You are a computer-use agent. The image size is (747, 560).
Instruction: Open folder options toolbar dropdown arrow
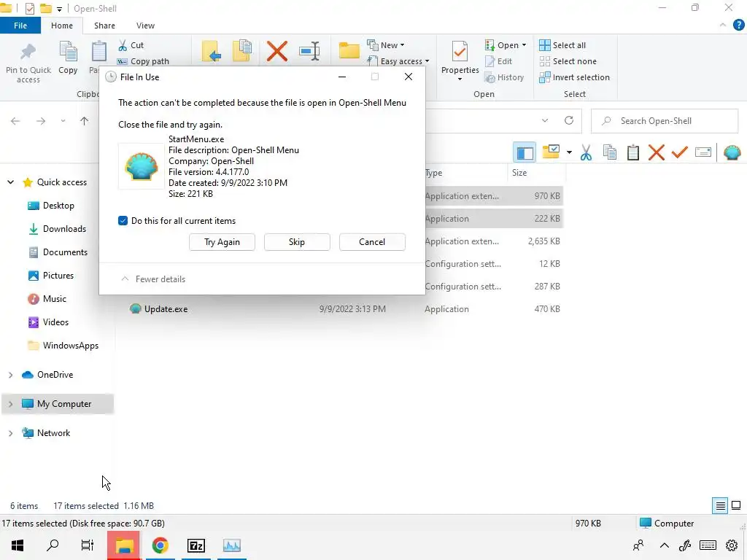[569, 153]
